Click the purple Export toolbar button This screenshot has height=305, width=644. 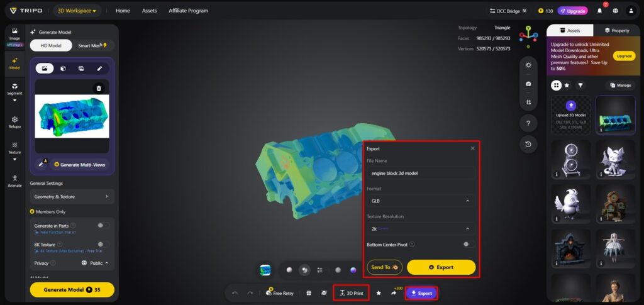[x=421, y=293]
